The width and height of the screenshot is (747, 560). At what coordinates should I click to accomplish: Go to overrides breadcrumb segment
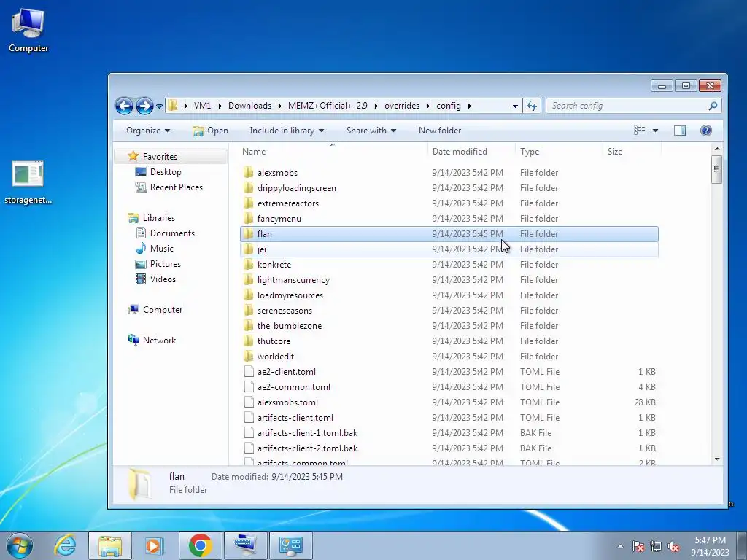[x=402, y=106]
